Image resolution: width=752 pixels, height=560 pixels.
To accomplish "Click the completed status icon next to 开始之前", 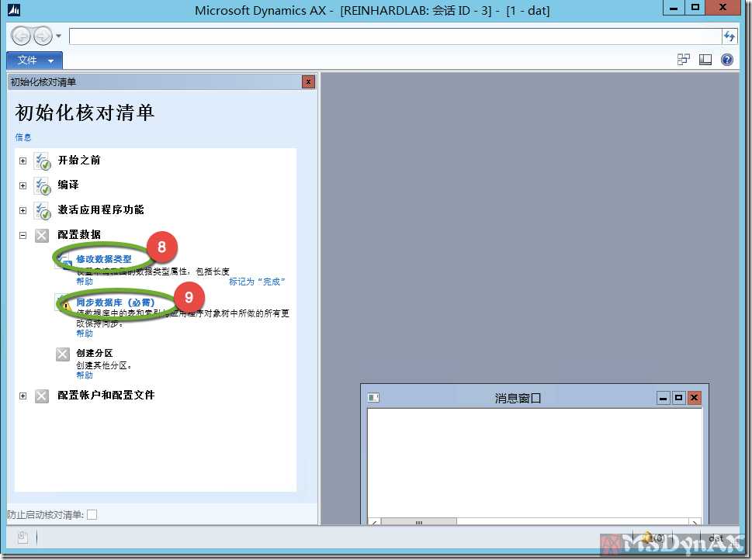I will (42, 161).
